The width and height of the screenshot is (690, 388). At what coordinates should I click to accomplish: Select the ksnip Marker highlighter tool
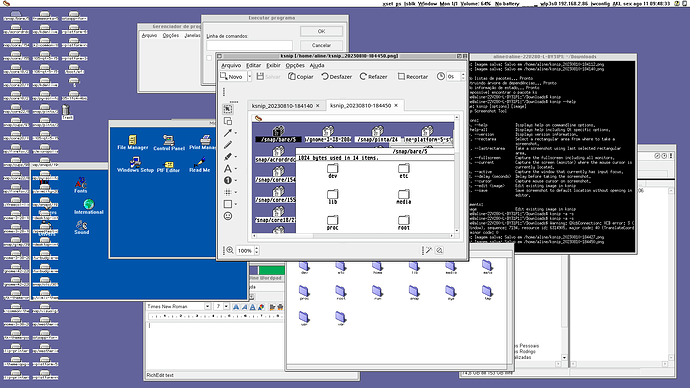tap(228, 157)
